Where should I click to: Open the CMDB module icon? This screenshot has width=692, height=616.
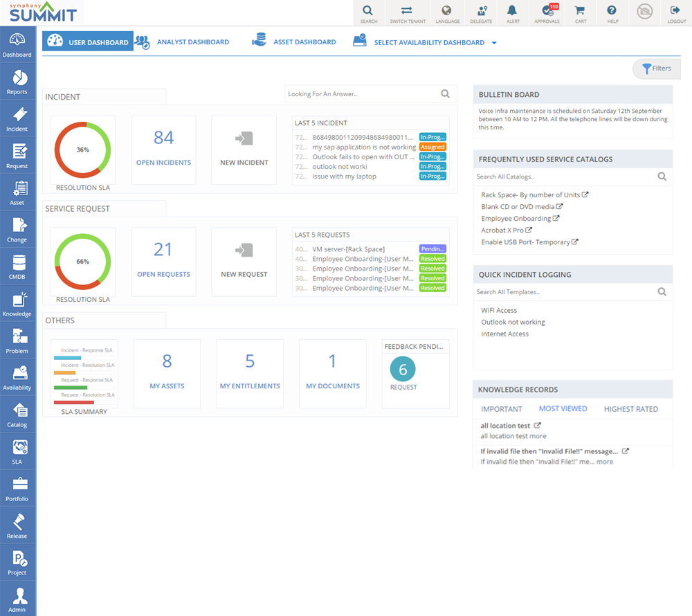pyautogui.click(x=17, y=266)
